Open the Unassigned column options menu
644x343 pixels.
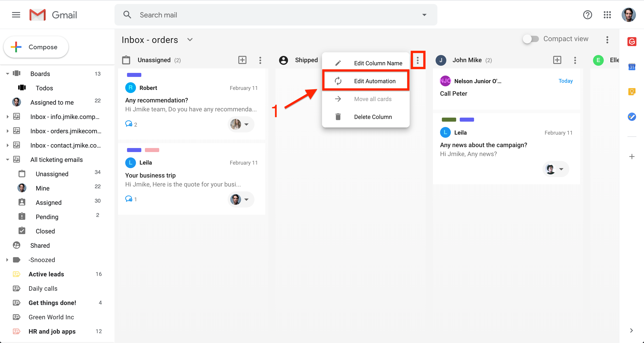tap(260, 60)
